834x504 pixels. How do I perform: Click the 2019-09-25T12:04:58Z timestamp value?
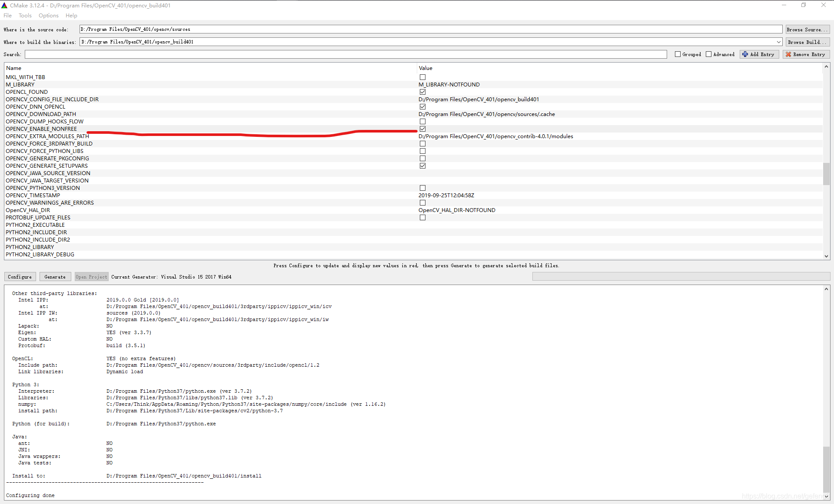point(446,196)
